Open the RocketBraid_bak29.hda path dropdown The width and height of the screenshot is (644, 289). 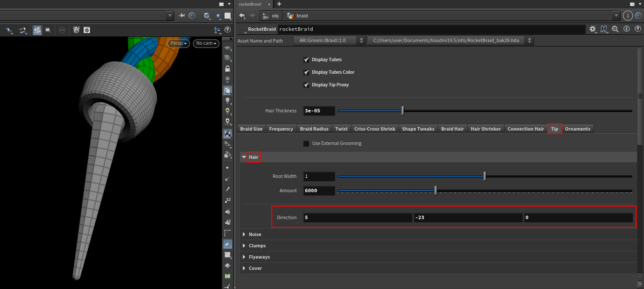point(450,40)
